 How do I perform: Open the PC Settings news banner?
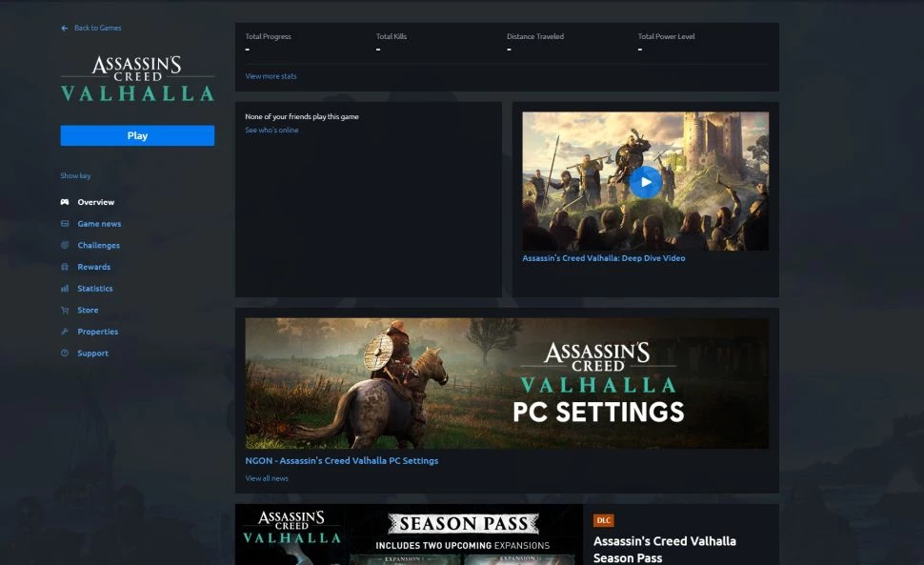(507, 384)
